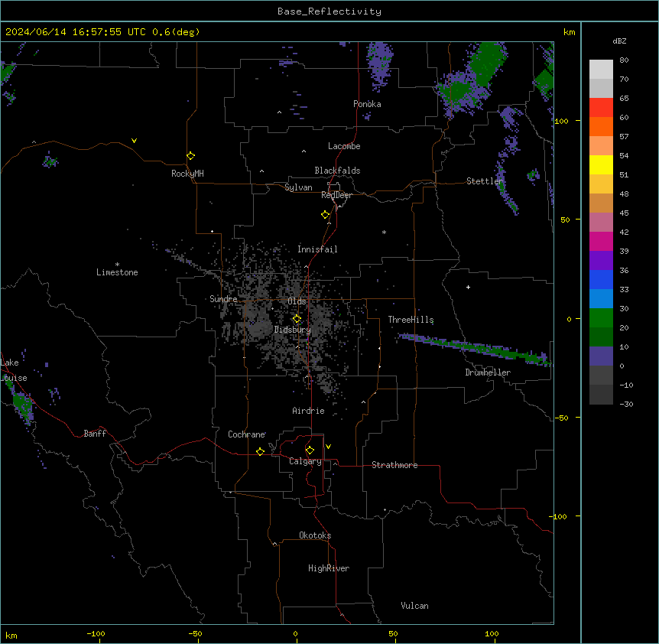Click the -30 value in dBZ legend
659x644 pixels.
click(x=626, y=404)
